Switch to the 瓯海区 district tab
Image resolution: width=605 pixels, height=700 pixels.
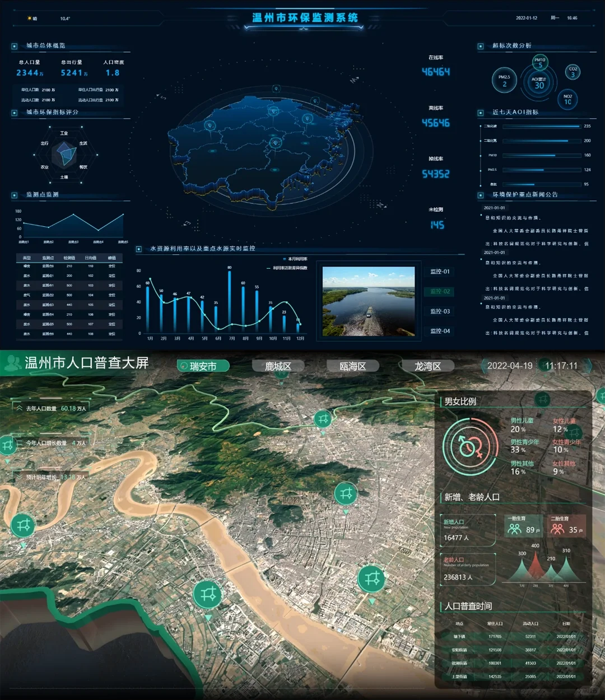point(353,366)
